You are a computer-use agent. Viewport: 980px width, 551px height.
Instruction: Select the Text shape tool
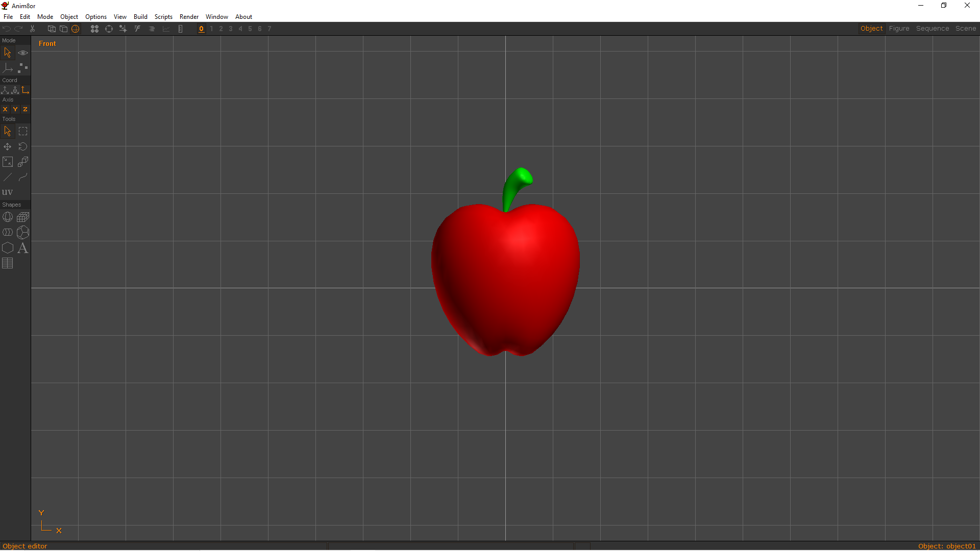point(23,248)
